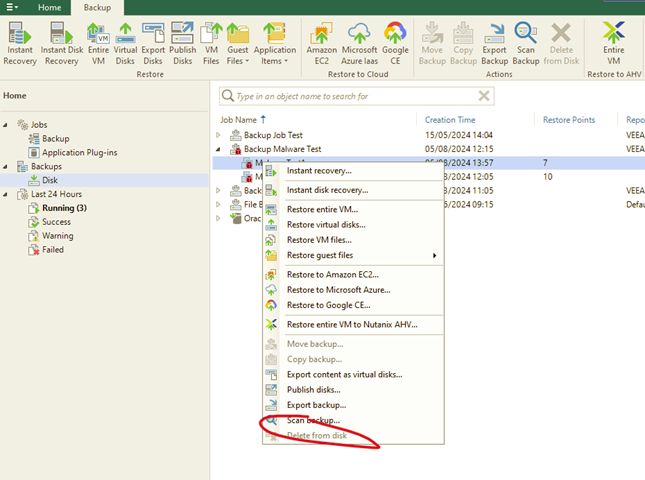Image resolution: width=645 pixels, height=480 pixels.
Task: Select Entire VM restore in Restore group
Action: click(x=98, y=43)
